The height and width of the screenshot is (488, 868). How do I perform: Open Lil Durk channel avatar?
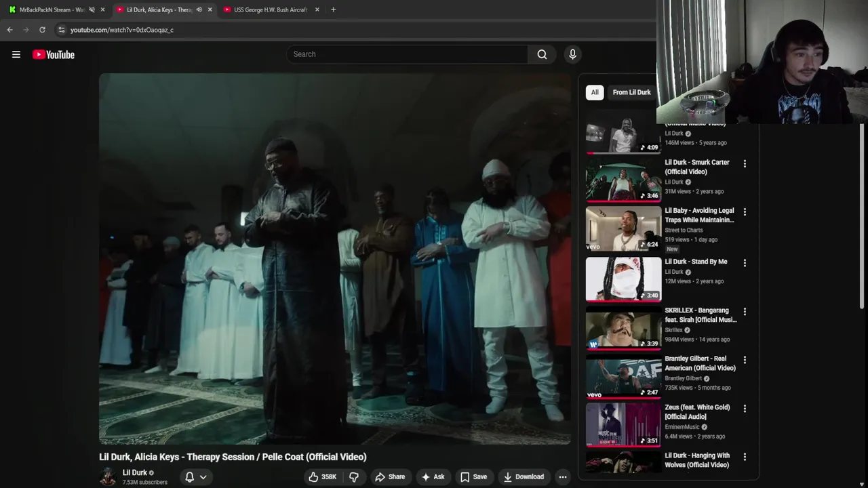click(108, 477)
